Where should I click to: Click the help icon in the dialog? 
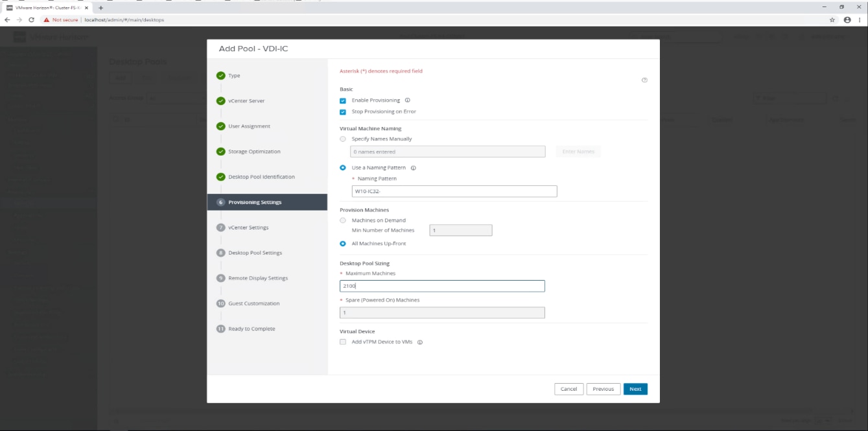coord(644,80)
